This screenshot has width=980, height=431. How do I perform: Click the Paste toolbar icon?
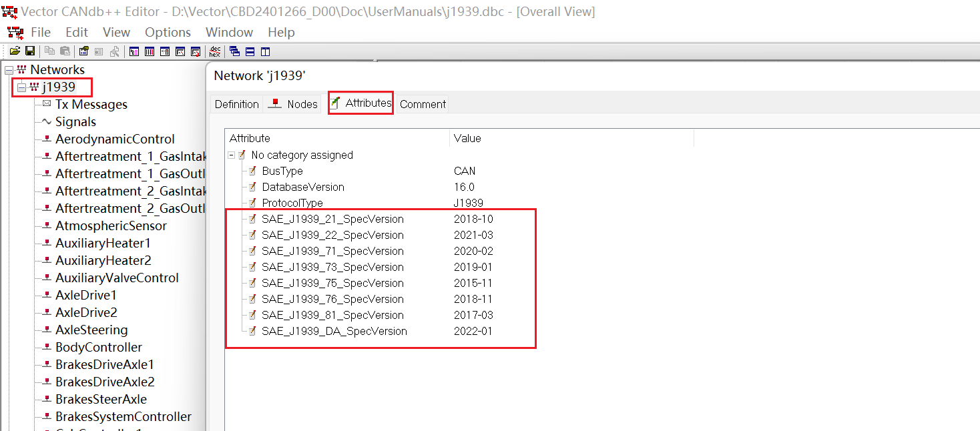tap(65, 51)
